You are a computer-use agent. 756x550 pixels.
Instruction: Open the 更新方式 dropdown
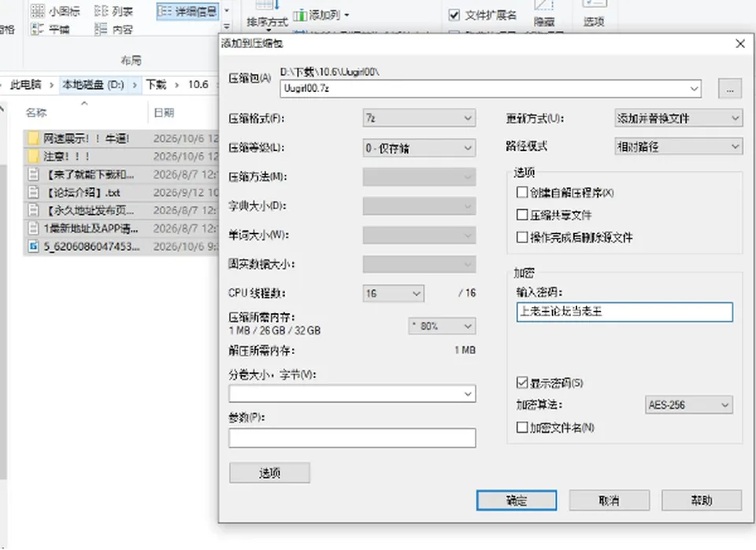click(x=678, y=118)
